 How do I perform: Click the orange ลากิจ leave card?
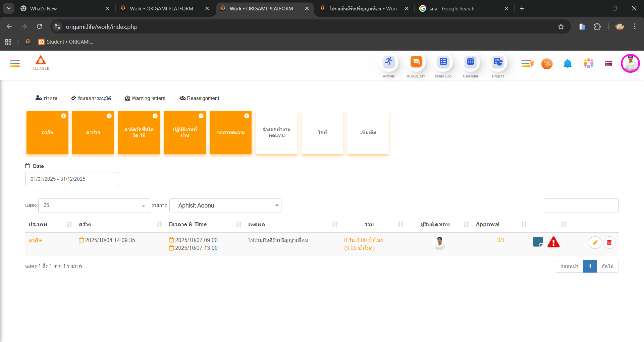(x=47, y=133)
